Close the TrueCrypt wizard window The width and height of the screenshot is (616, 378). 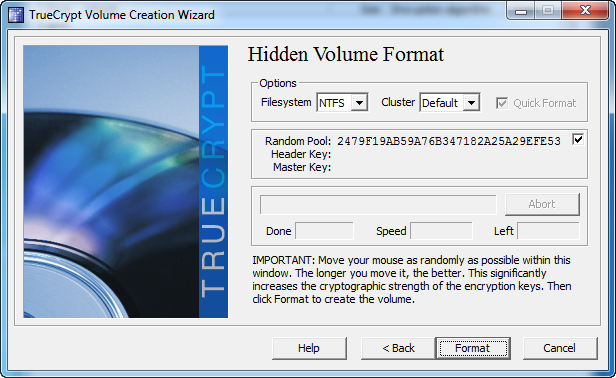585,11
